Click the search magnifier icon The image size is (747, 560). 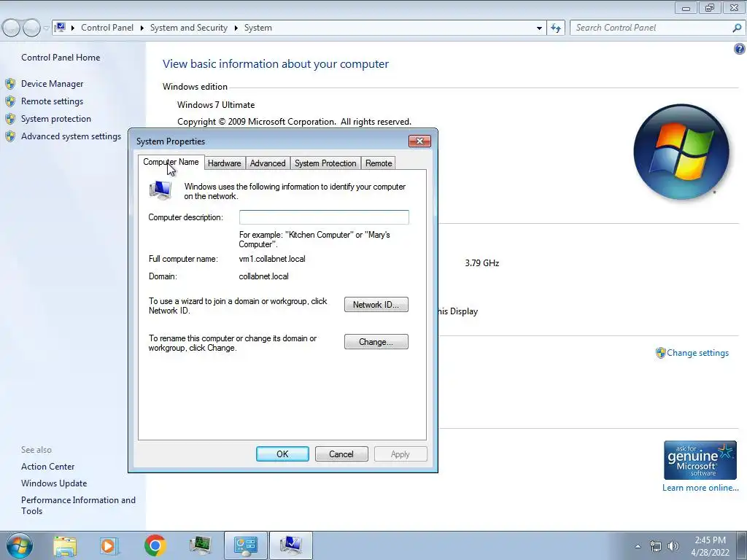tap(737, 28)
